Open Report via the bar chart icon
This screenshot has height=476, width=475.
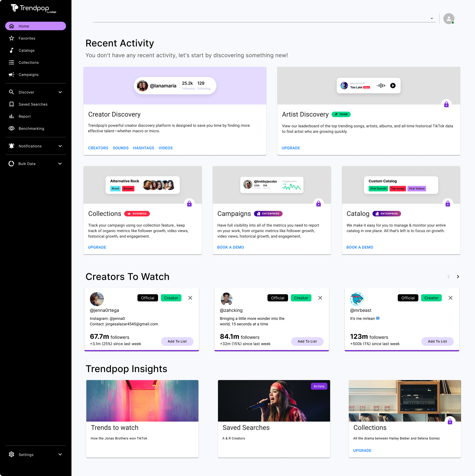[12, 116]
